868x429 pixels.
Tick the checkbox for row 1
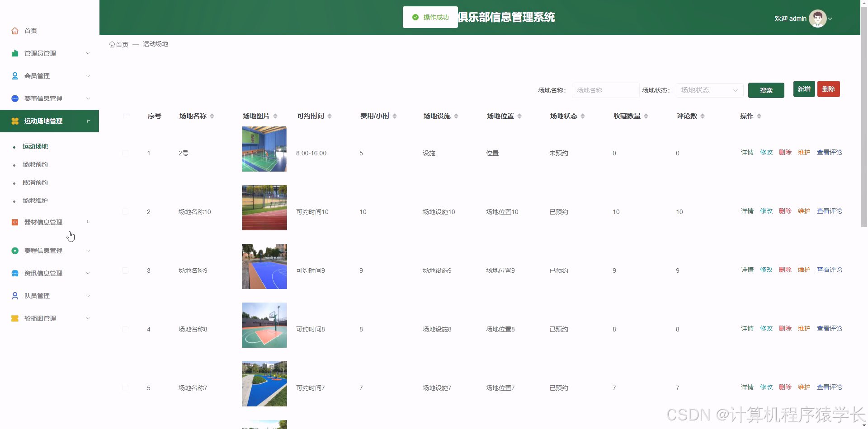click(x=126, y=153)
